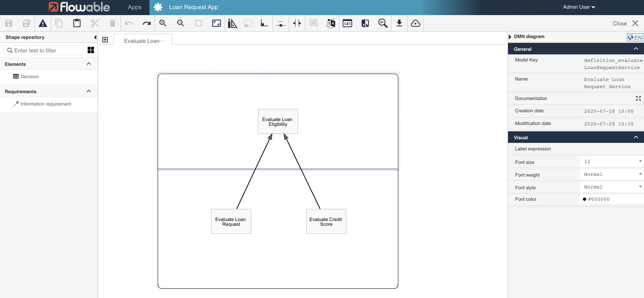Click the Download model icon
The height and width of the screenshot is (298, 644).
[399, 23]
